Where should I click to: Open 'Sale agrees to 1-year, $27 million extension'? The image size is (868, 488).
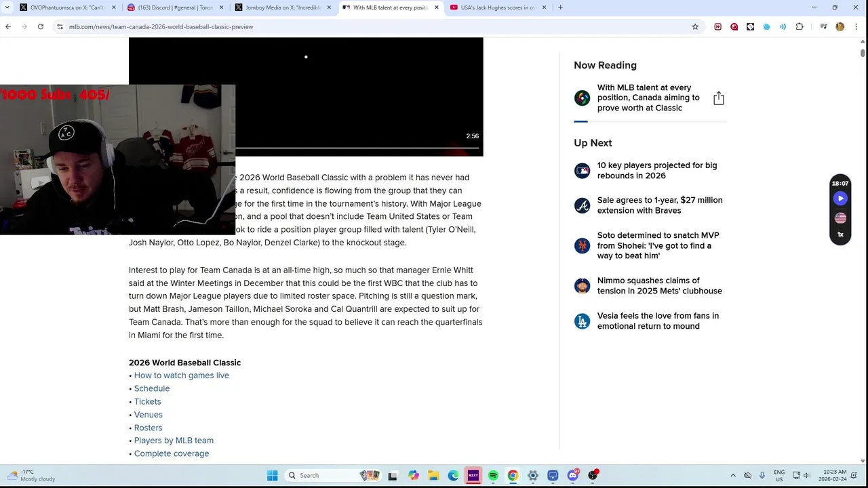click(659, 205)
